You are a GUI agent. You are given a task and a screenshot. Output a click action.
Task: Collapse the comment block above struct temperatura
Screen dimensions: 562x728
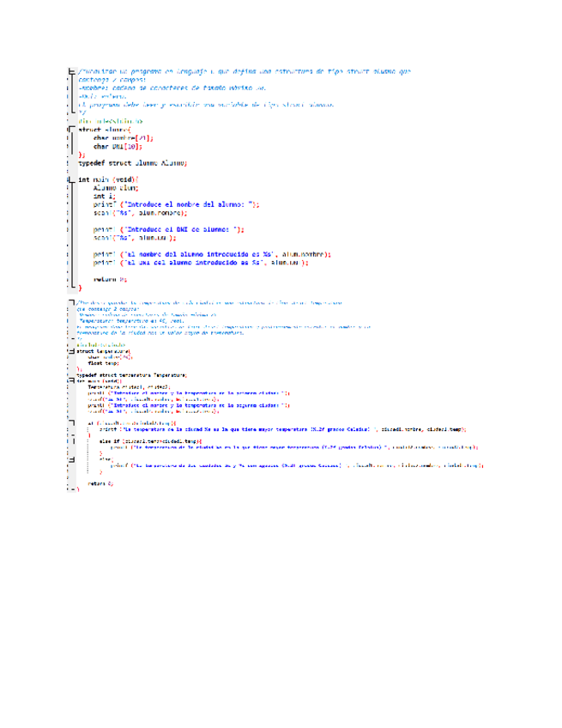point(71,302)
